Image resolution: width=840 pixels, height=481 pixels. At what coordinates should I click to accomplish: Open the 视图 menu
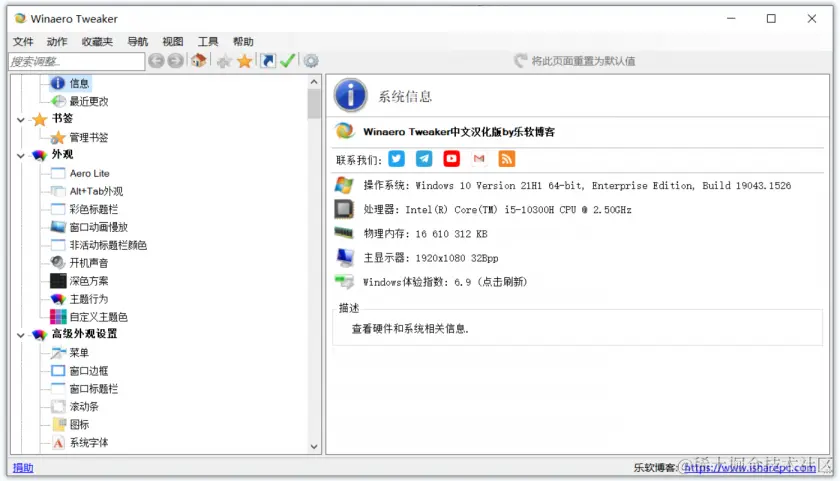coord(172,41)
